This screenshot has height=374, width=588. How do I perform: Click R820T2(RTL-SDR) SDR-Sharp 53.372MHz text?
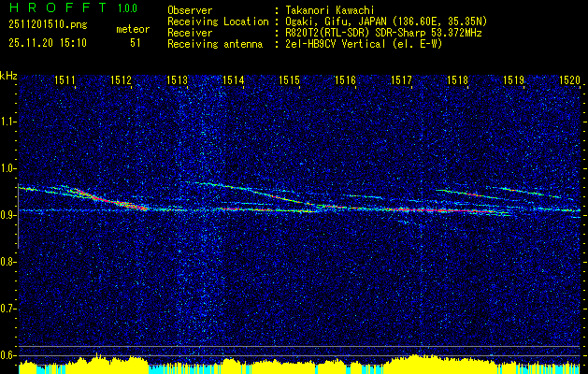point(383,33)
